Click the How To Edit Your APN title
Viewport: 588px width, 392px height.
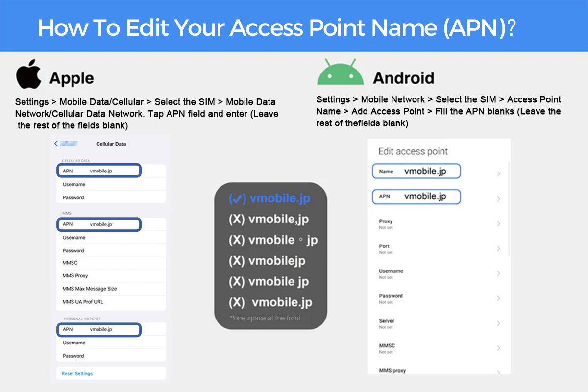276,28
